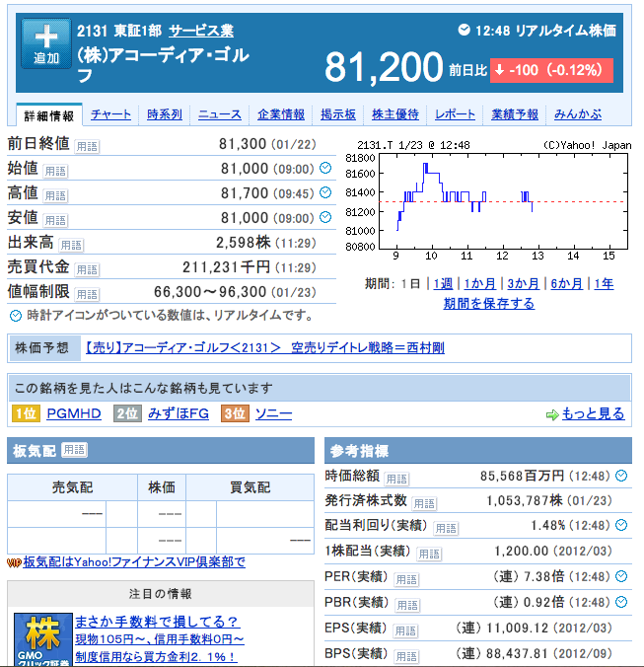The image size is (644, 667).
Task: Click the realtime clock icon beside 始値
Action: [x=325, y=168]
